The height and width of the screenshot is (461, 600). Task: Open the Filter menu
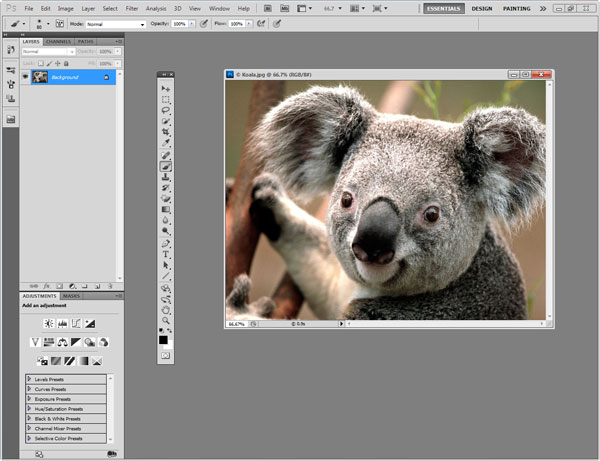[x=132, y=8]
